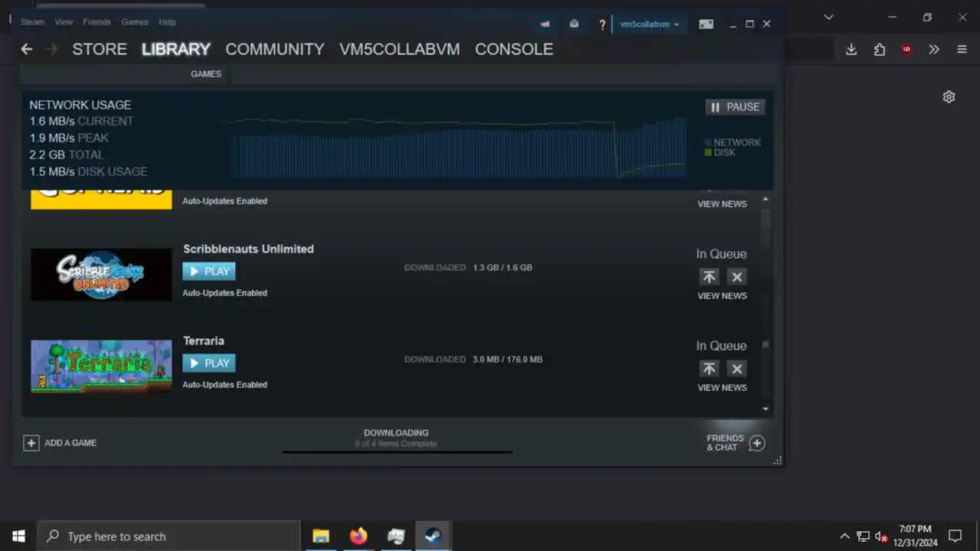
Task: Go back with the Steam back arrow
Action: [x=27, y=49]
